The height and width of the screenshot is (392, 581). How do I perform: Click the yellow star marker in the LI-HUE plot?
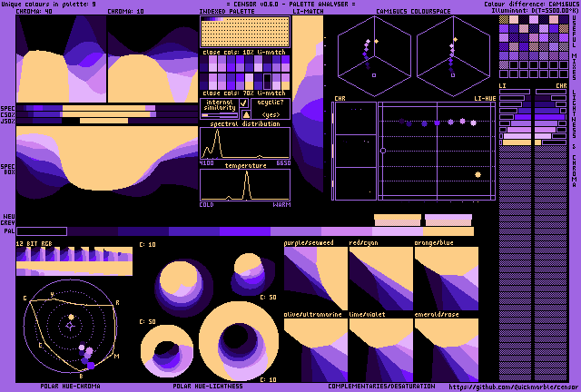pyautogui.click(x=478, y=174)
